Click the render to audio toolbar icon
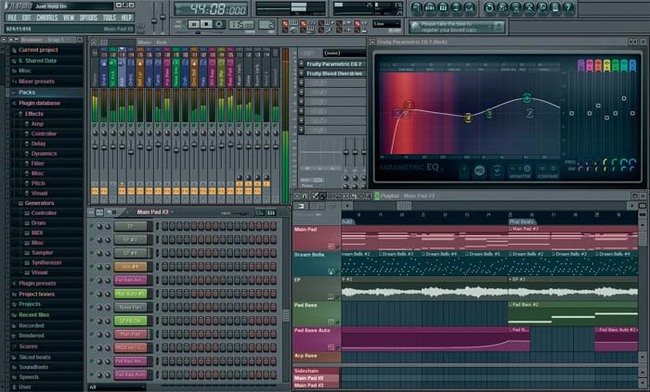Screen dimensions: 650x392 pyautogui.click(x=516, y=7)
